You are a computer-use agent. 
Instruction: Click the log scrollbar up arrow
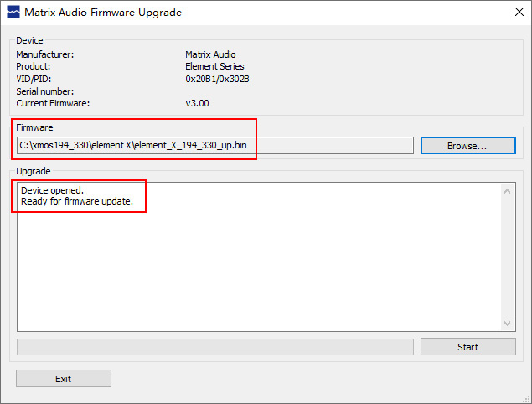[507, 191]
